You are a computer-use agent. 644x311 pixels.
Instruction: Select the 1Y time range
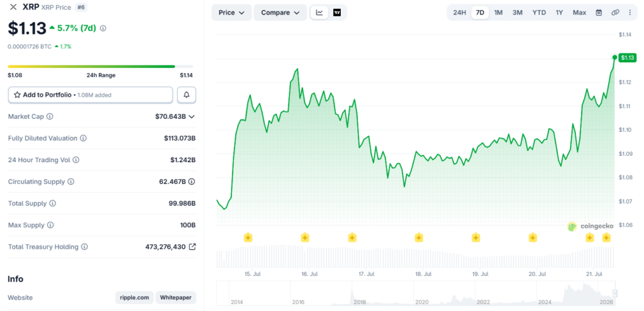(559, 13)
